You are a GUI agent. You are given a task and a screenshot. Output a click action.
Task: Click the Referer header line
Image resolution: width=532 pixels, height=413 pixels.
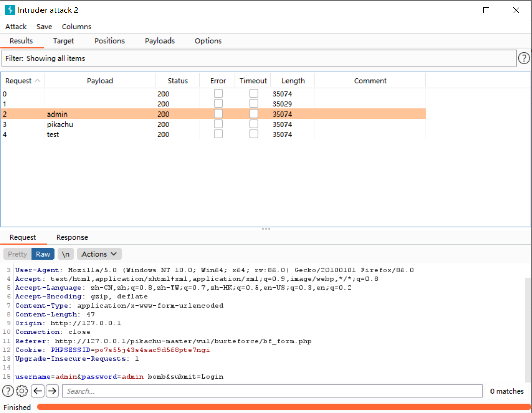163,341
